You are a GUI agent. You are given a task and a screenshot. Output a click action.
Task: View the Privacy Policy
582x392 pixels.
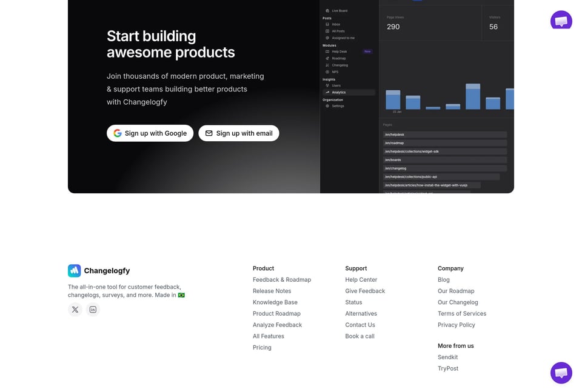(x=456, y=325)
